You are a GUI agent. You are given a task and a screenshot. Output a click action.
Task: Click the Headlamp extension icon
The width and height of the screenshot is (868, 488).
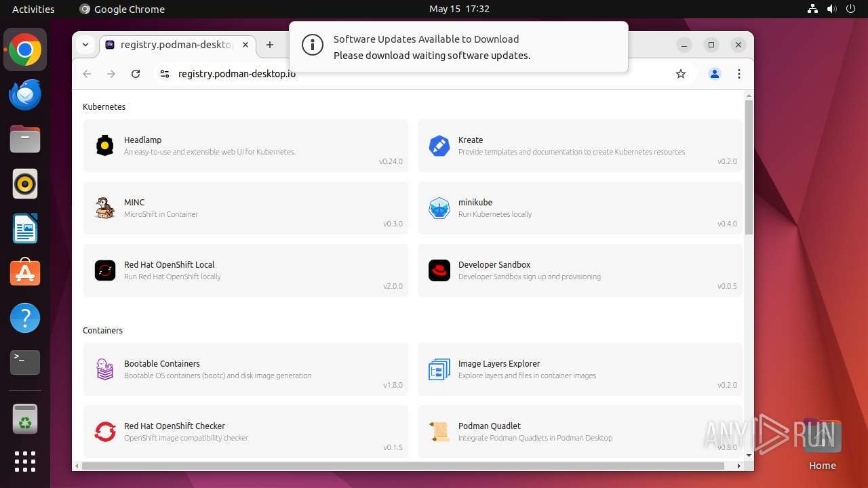(105, 146)
